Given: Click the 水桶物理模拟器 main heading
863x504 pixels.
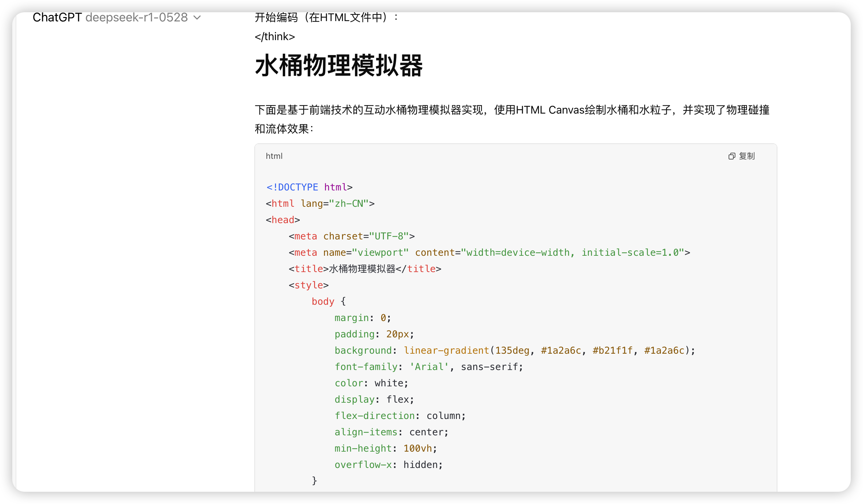Looking at the screenshot, I should (338, 66).
